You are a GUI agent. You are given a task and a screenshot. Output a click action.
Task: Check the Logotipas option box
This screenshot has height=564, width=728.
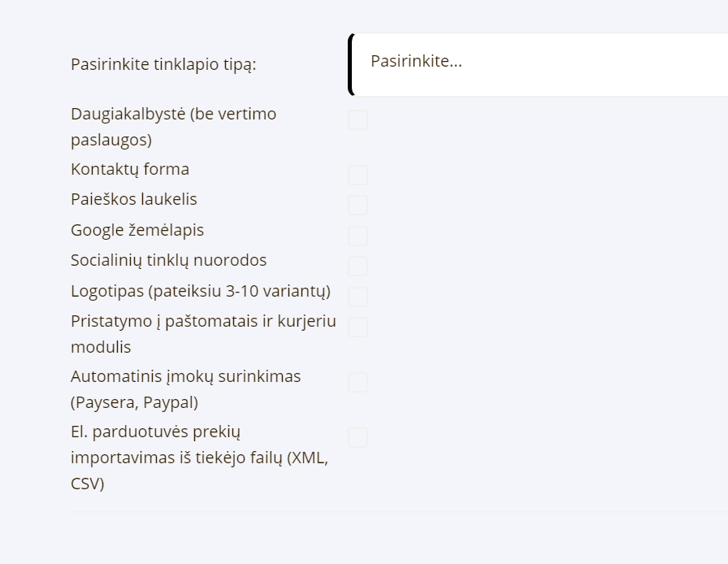pos(357,297)
